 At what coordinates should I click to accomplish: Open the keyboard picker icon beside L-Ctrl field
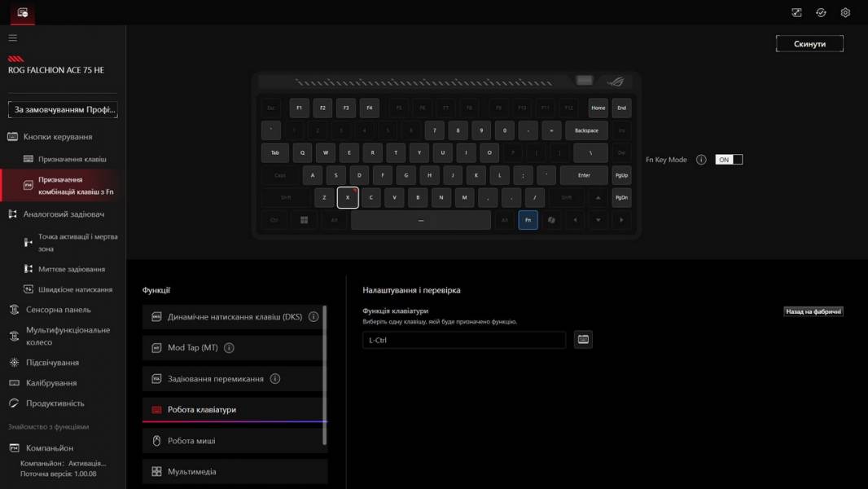click(583, 340)
